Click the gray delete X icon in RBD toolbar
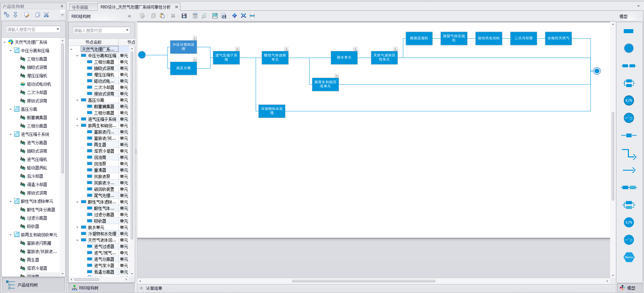Image resolution: width=644 pixels, height=293 pixels. pos(173,16)
